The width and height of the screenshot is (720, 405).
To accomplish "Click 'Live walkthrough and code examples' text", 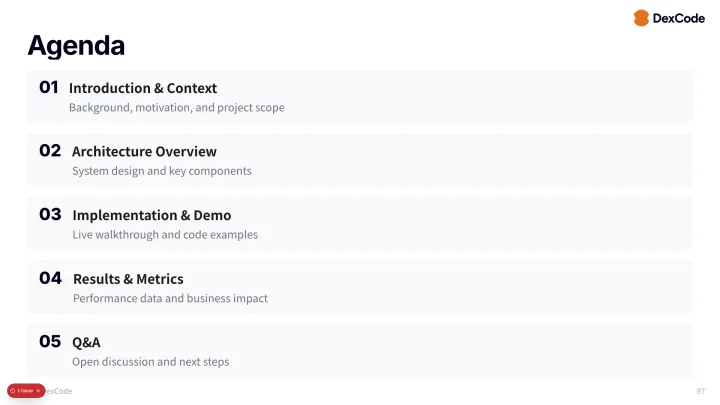I will coord(165,235).
